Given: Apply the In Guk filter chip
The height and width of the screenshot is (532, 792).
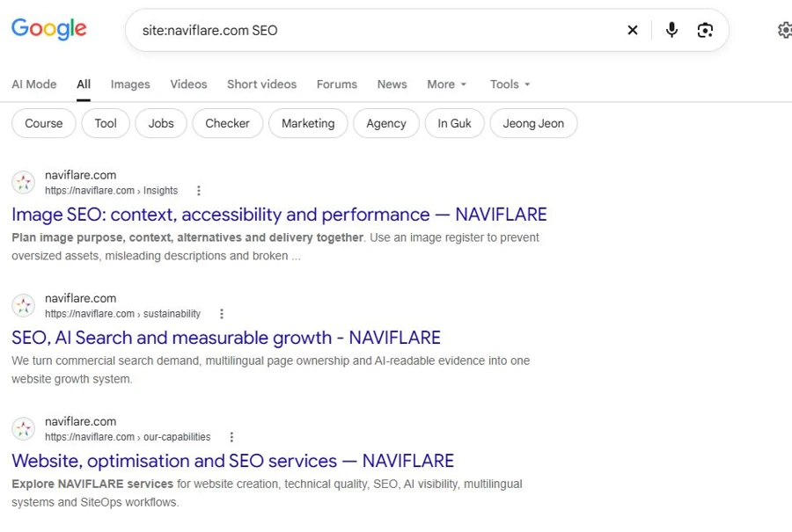Looking at the screenshot, I should (455, 123).
